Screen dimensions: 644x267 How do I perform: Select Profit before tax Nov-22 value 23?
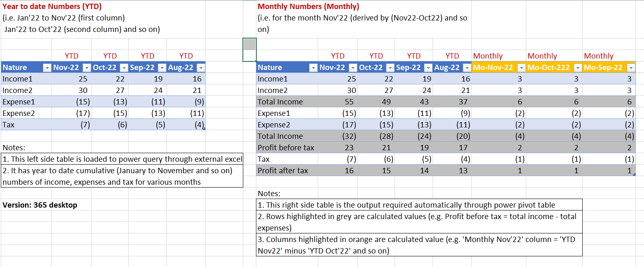(x=349, y=148)
